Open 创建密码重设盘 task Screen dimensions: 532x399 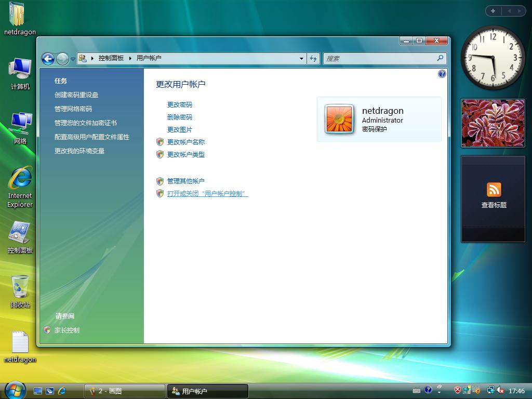pos(76,95)
